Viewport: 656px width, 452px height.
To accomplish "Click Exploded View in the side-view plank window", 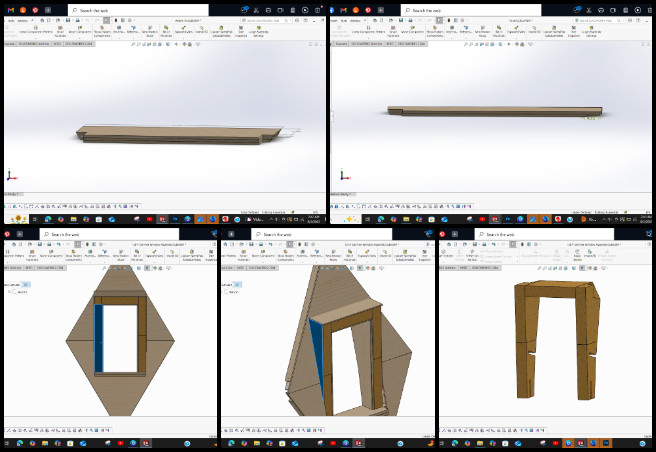I will point(516,30).
